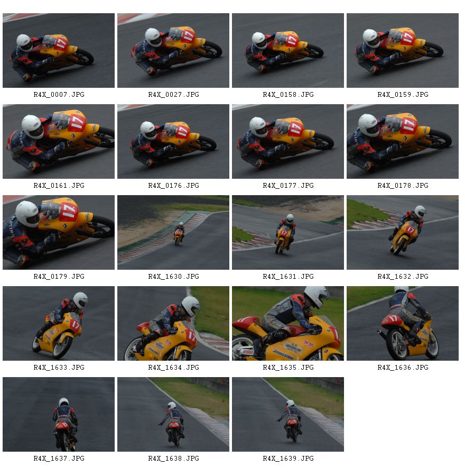Select the R4X_1634.JPG thumbnail

pos(173,323)
